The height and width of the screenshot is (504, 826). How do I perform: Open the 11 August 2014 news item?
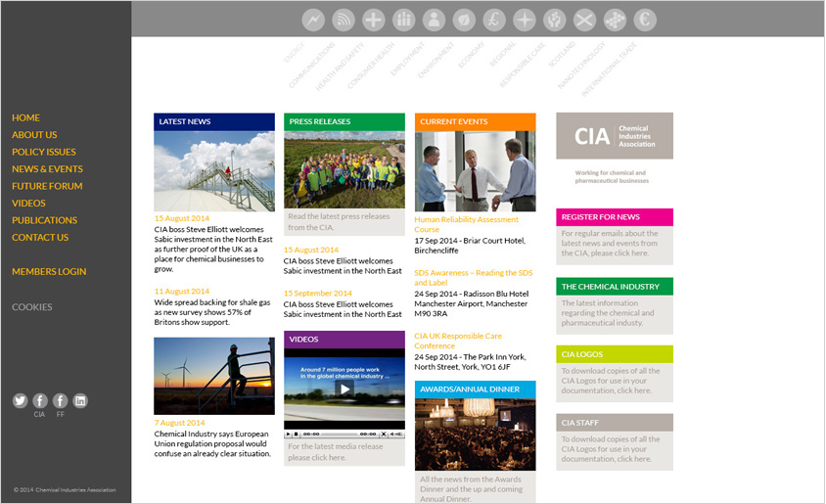(182, 292)
